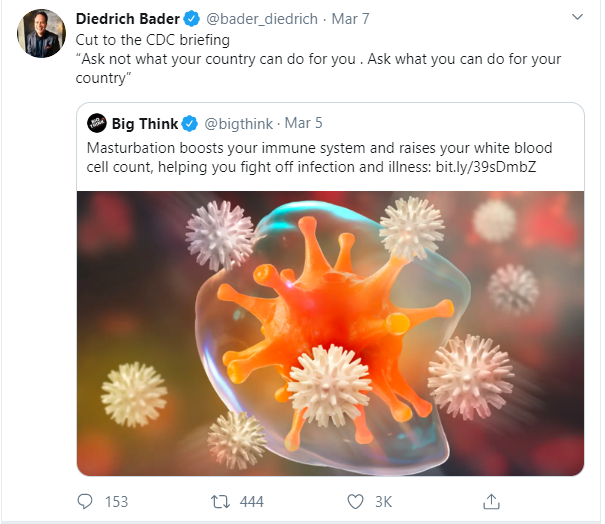Open Diedrich Bader's profile picture
This screenshot has width=605, height=524.
(41, 34)
